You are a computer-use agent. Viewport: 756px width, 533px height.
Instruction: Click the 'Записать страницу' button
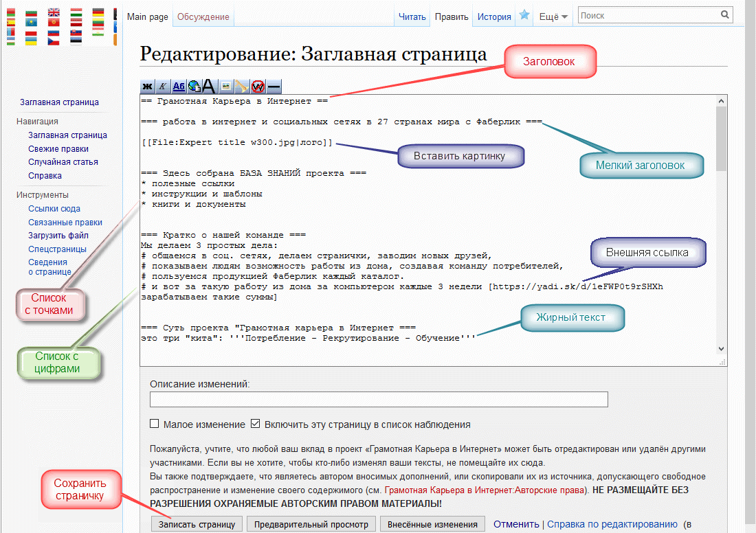(197, 524)
